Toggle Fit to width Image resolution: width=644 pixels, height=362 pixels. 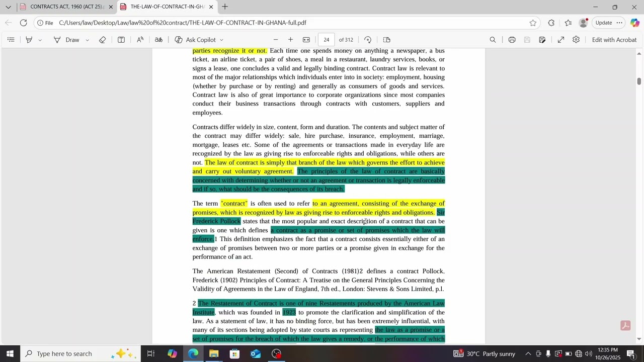(306, 40)
